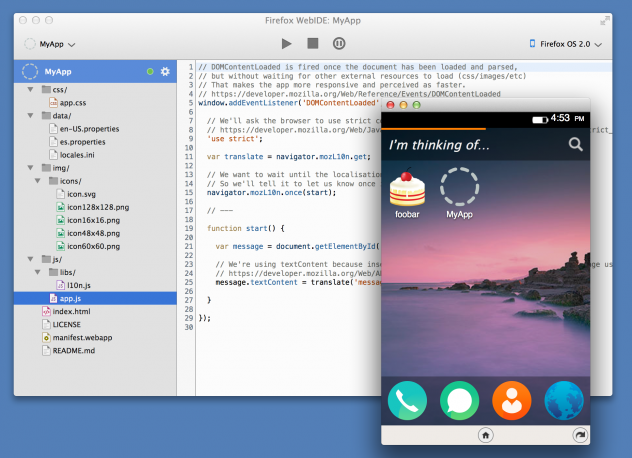Select the app.css file

click(71, 102)
